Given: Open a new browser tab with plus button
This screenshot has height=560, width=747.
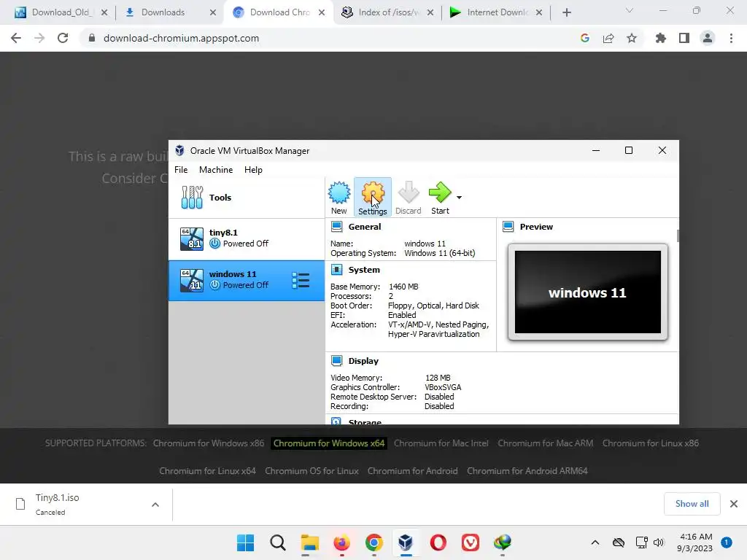Looking at the screenshot, I should [x=566, y=12].
